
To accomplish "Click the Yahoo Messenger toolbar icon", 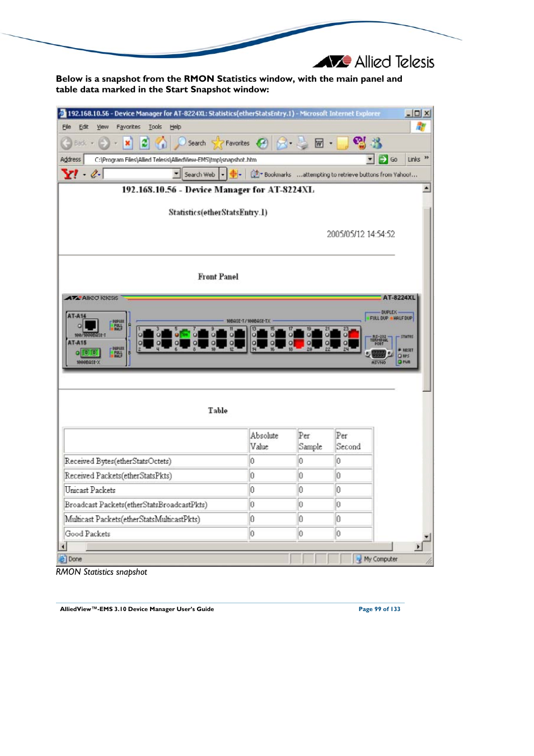I will [359, 143].
